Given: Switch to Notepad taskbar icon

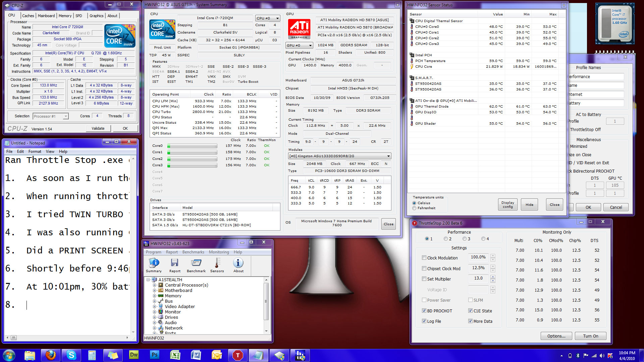Looking at the screenshot, I should point(258,355).
